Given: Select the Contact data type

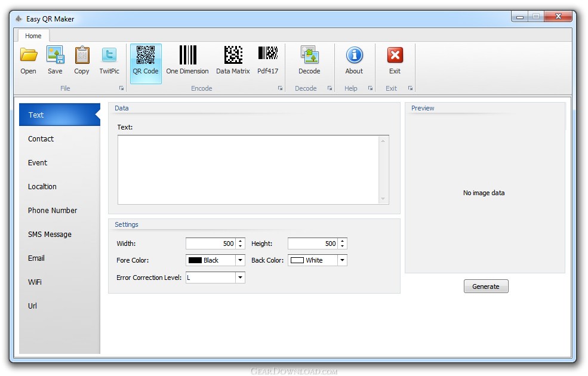Looking at the screenshot, I should click(x=60, y=138).
